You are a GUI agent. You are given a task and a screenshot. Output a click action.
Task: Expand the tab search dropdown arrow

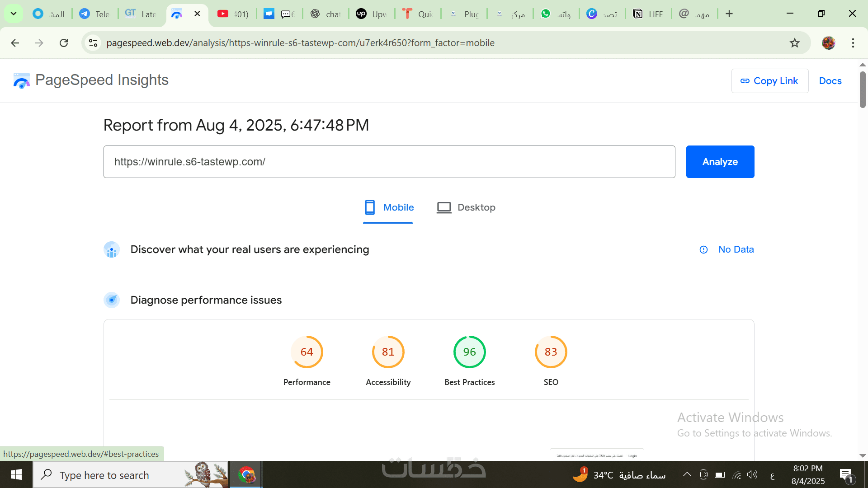pos(14,14)
